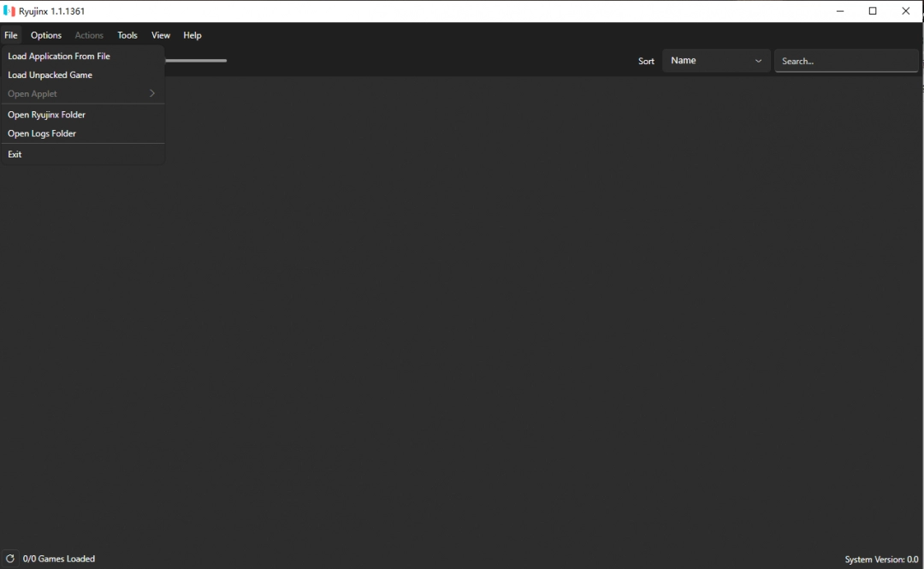Collapse the File menu

tap(10, 35)
